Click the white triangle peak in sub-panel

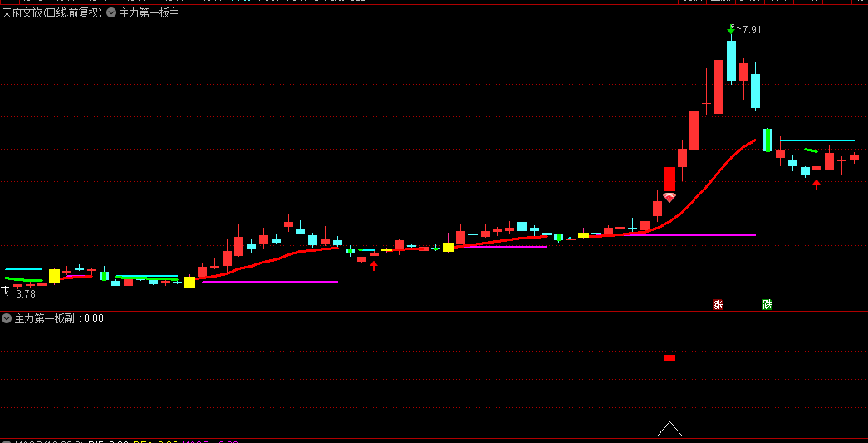tap(669, 429)
